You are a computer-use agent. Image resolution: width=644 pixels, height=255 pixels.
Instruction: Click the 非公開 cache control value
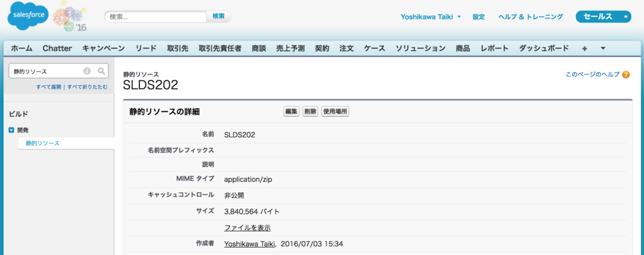coord(235,195)
